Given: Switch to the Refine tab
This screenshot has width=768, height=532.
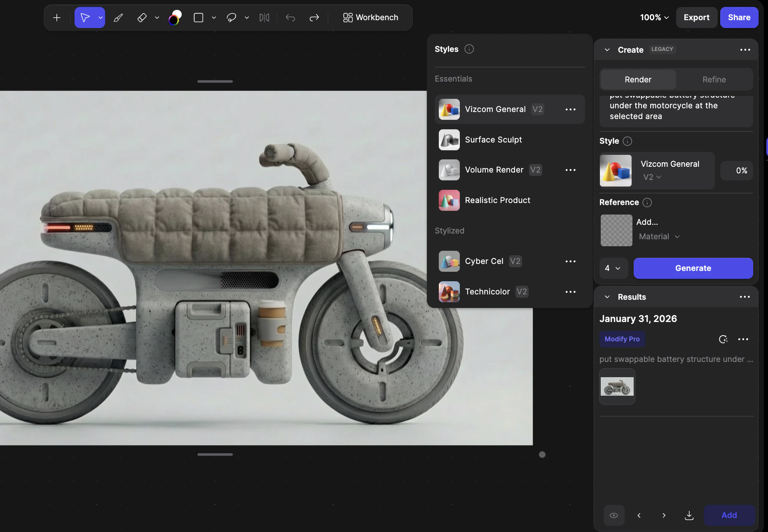Looking at the screenshot, I should (x=714, y=79).
